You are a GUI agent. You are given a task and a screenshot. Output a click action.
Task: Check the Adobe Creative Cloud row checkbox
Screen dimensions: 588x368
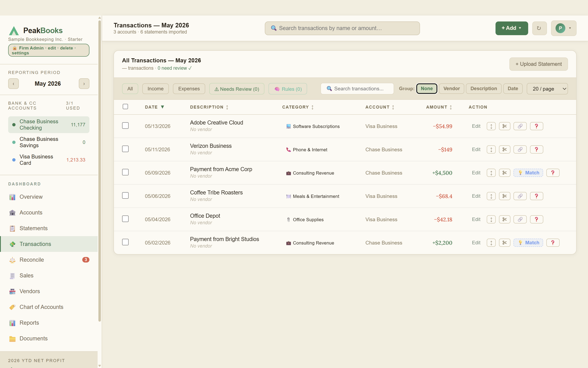coord(125,126)
